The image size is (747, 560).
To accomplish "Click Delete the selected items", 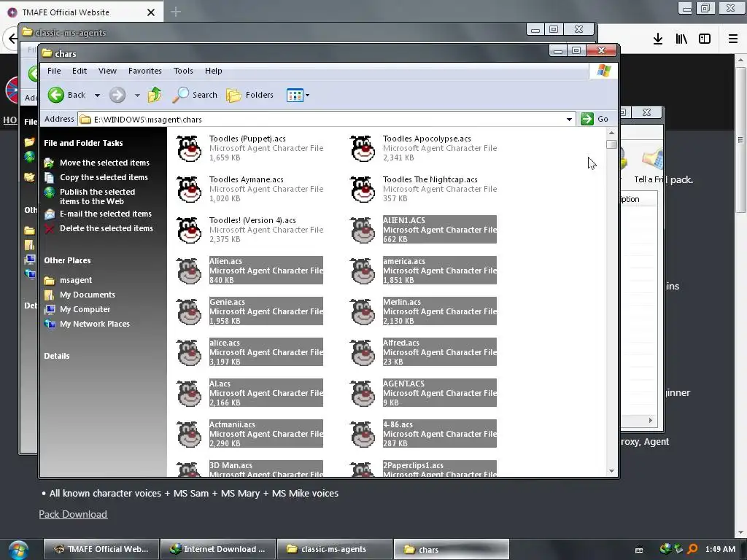I will click(x=107, y=228).
